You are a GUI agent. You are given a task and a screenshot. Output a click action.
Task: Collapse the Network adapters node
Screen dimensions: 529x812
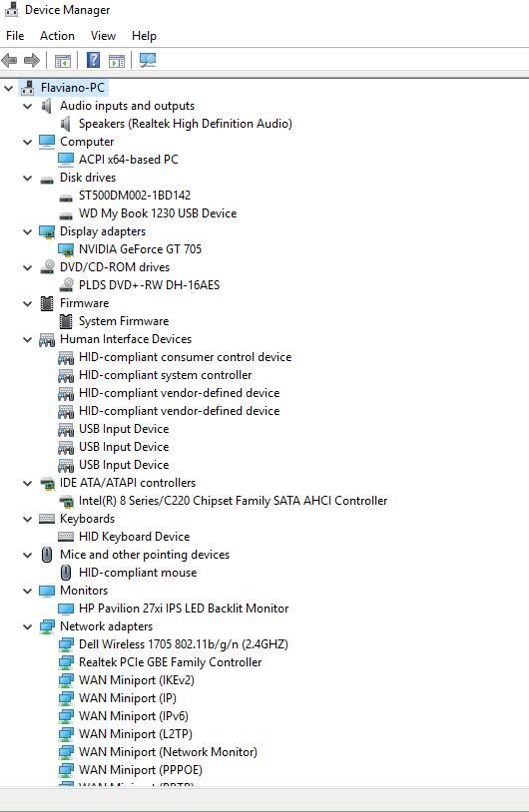tap(28, 627)
